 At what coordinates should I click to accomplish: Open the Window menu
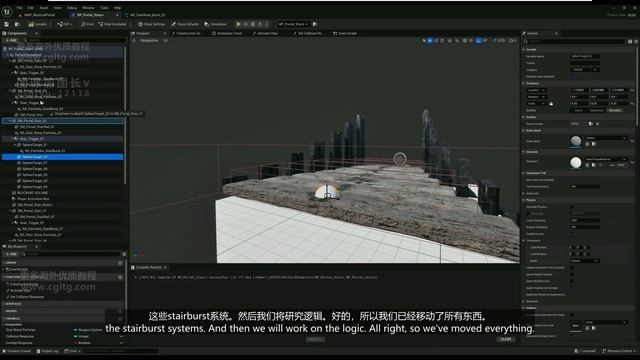pos(88,8)
